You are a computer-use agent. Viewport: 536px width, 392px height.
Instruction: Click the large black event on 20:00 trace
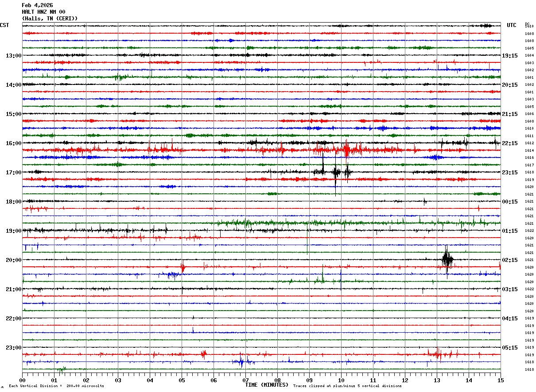447,260
